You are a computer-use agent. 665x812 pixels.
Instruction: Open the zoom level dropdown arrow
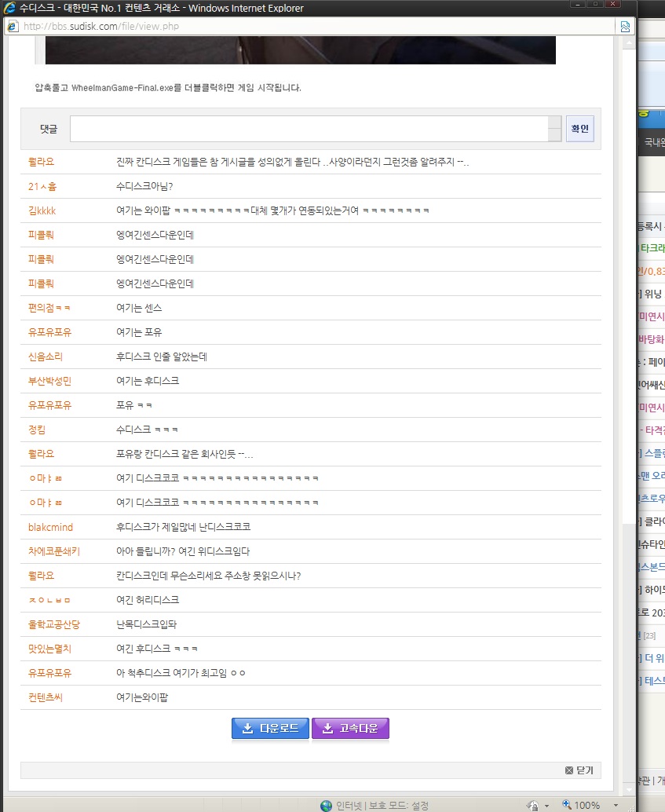tap(616, 805)
